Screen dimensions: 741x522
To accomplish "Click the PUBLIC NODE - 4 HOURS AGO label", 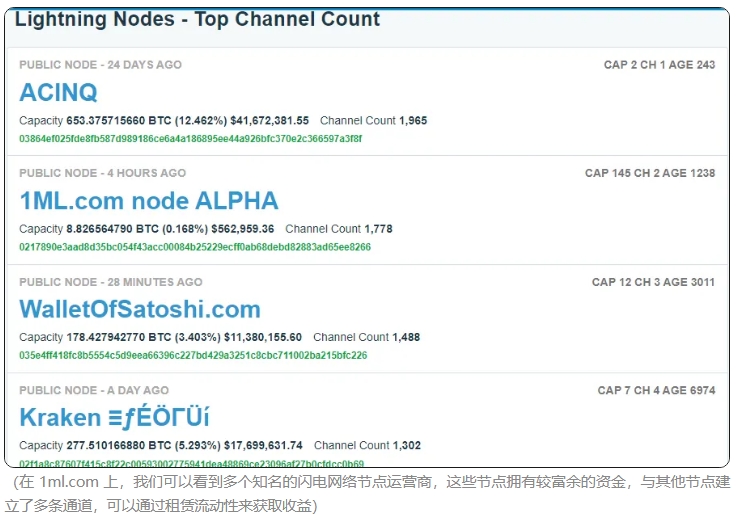I will (x=103, y=173).
